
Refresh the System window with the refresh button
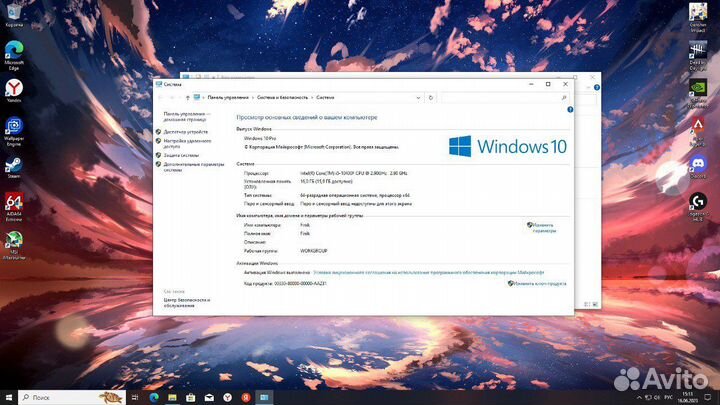(431, 97)
